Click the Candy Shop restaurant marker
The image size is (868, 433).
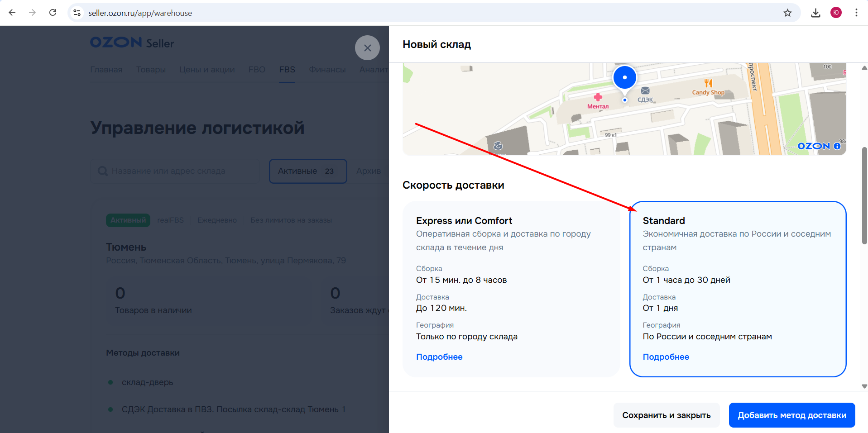[x=708, y=83]
